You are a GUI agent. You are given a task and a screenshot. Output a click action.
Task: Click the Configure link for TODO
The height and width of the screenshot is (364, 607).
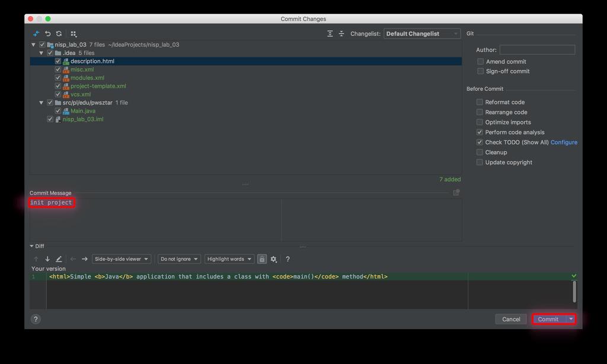pos(564,142)
